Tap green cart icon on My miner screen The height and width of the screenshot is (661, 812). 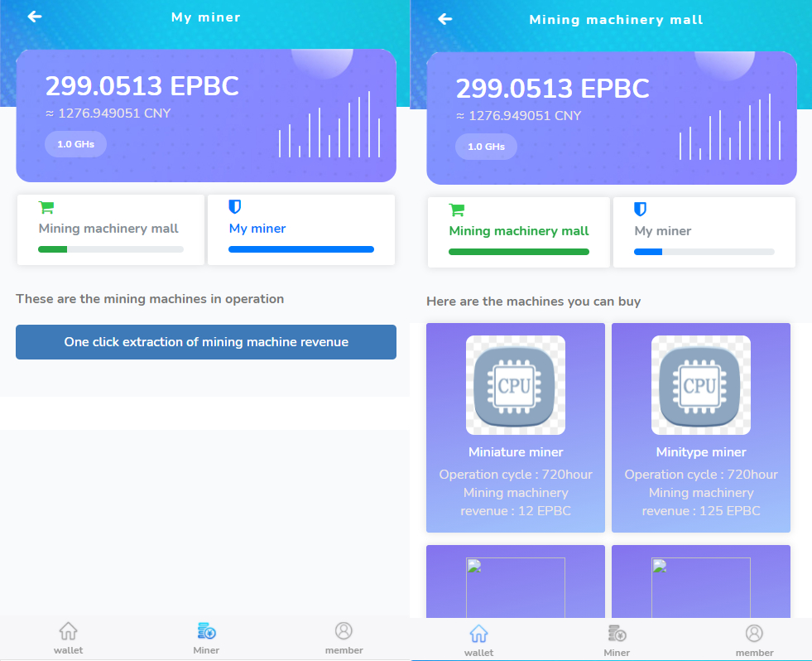click(46, 208)
